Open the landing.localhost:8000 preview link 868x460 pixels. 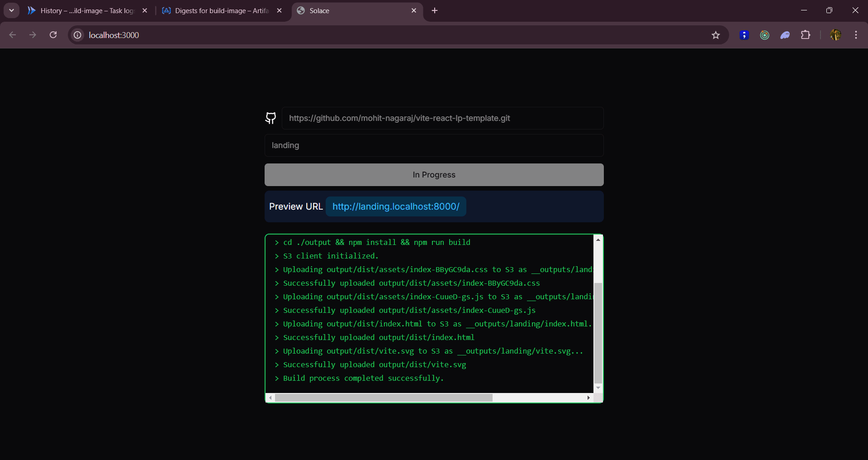coord(396,206)
